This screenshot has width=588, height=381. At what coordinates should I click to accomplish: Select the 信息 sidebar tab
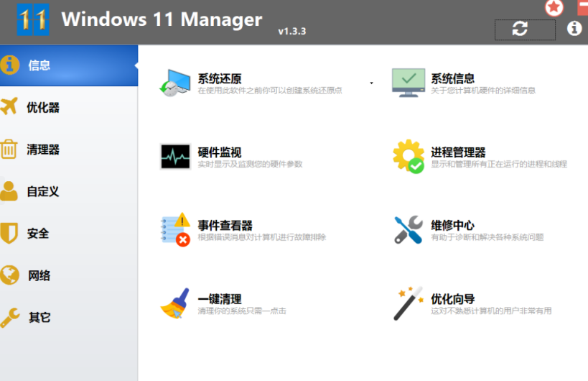[x=69, y=65]
